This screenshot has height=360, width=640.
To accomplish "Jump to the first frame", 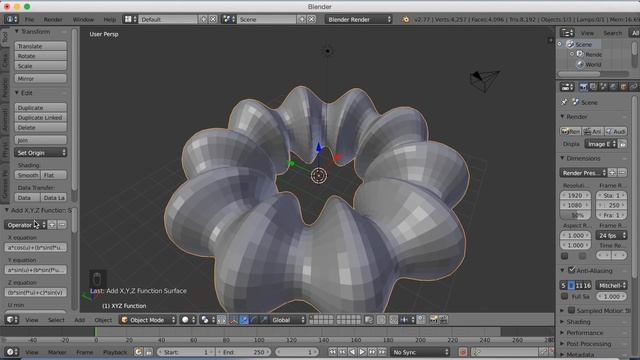I will point(333,352).
